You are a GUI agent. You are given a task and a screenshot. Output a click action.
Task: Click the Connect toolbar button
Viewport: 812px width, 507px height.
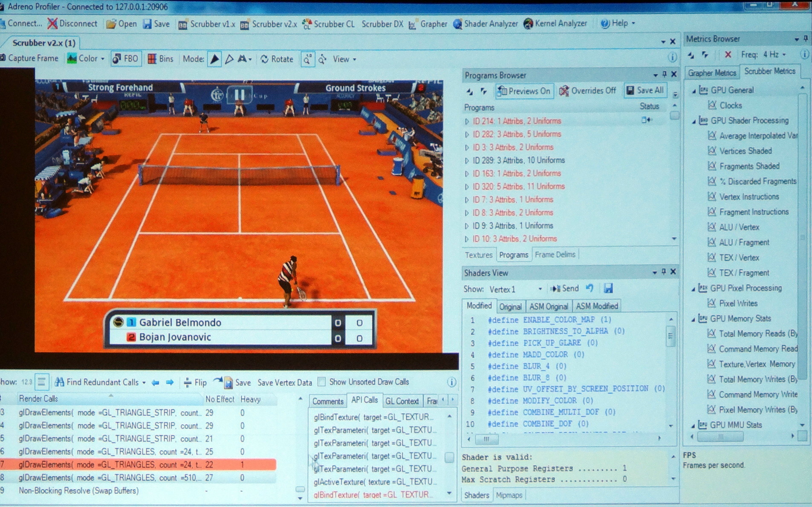(x=21, y=23)
